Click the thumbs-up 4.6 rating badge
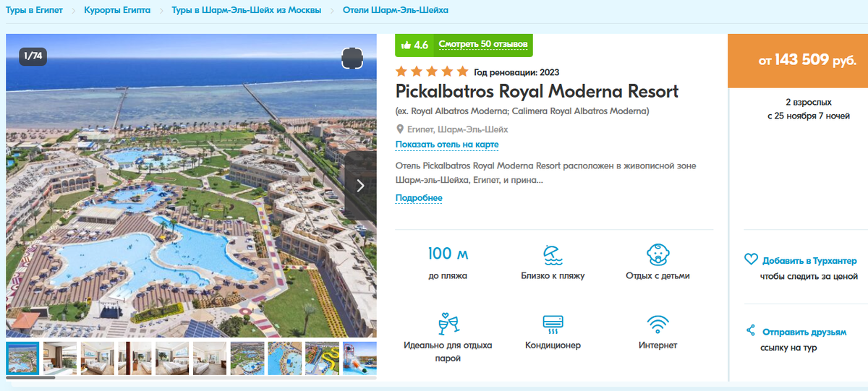The height and width of the screenshot is (391, 868). (x=414, y=45)
